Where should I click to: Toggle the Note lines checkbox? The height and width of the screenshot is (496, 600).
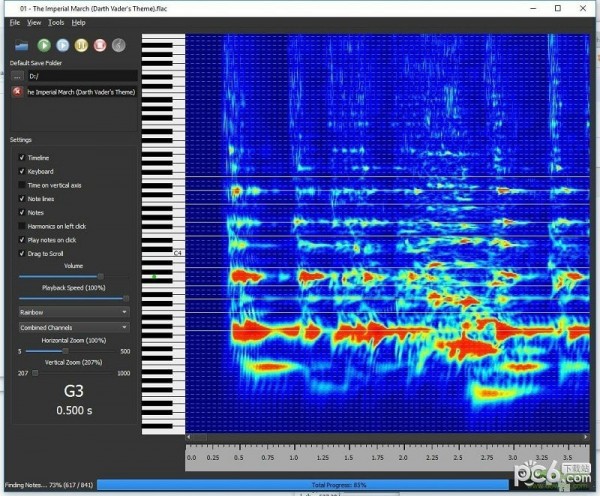pyautogui.click(x=22, y=199)
